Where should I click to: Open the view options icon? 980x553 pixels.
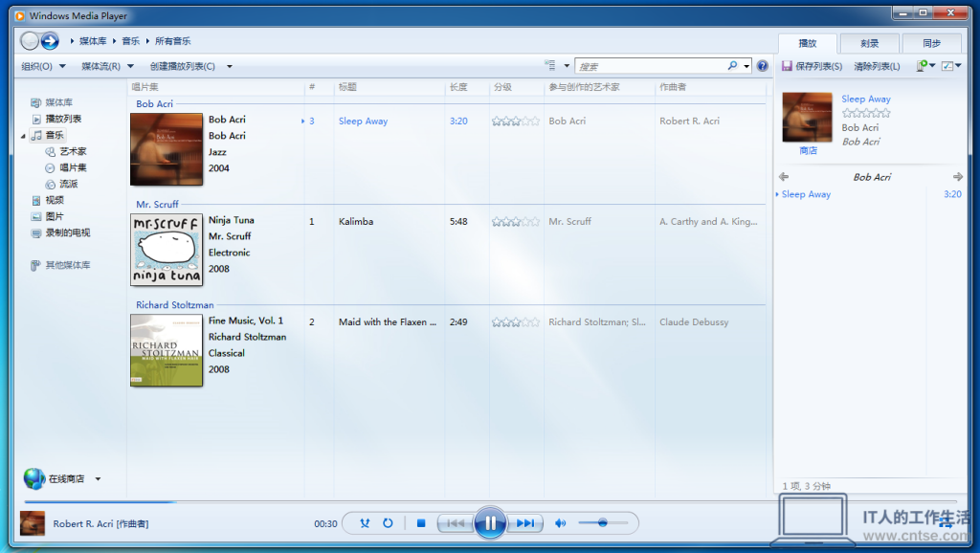tap(550, 66)
